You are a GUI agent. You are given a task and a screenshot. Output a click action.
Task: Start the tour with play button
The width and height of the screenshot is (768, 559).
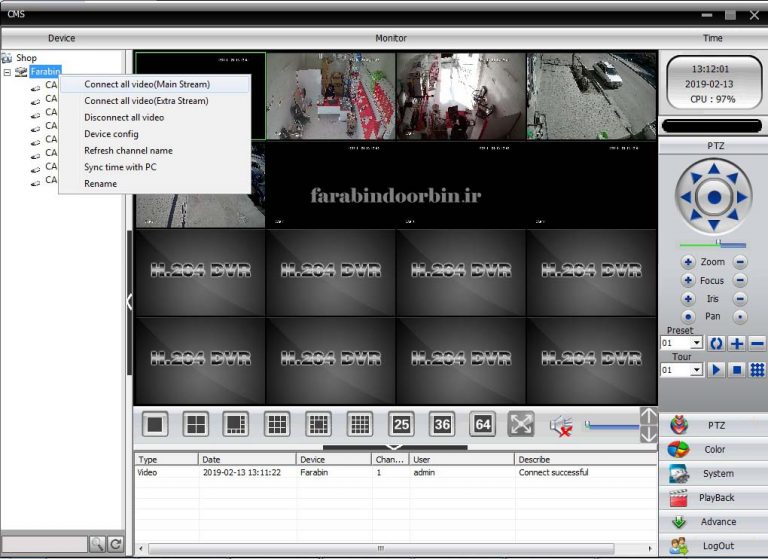[x=716, y=370]
